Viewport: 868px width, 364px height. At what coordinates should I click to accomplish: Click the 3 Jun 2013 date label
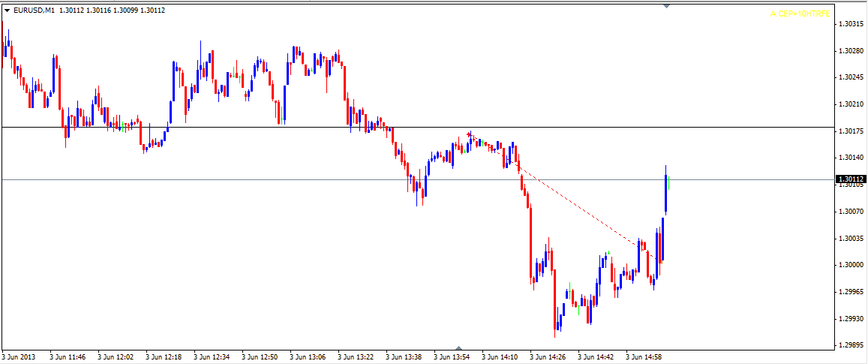(x=20, y=356)
